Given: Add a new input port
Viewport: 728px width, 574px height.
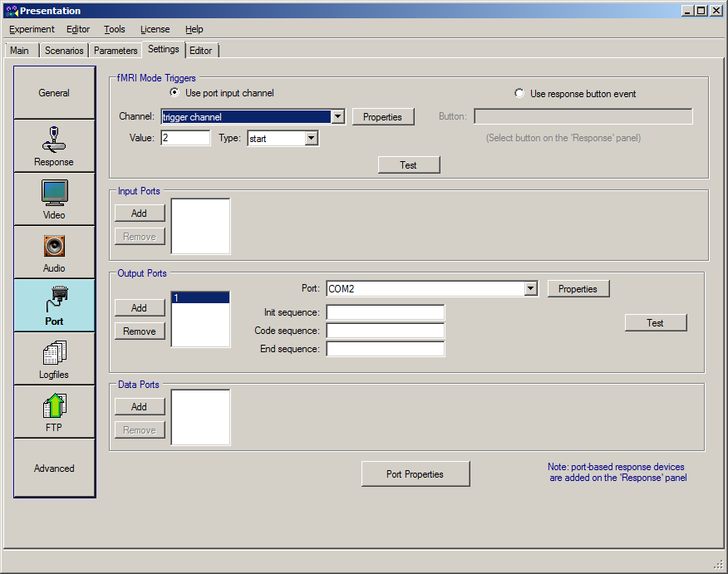Looking at the screenshot, I should coord(139,213).
